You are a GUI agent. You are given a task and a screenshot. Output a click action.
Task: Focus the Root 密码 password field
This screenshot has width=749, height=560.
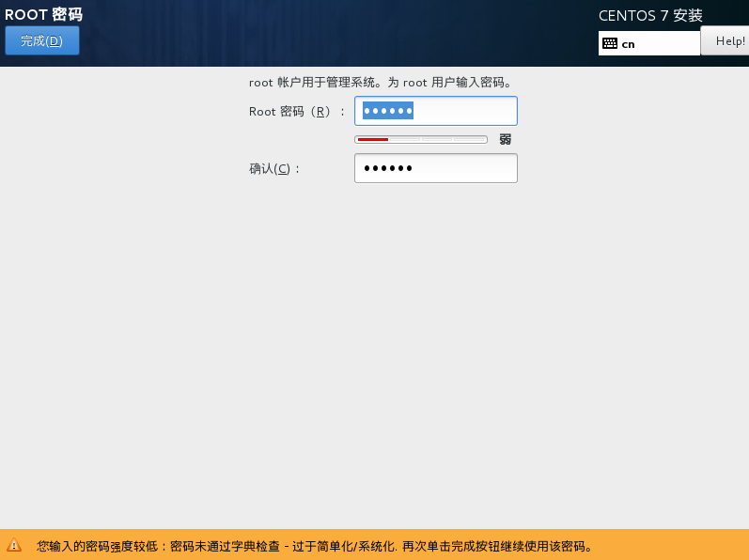[x=436, y=111]
